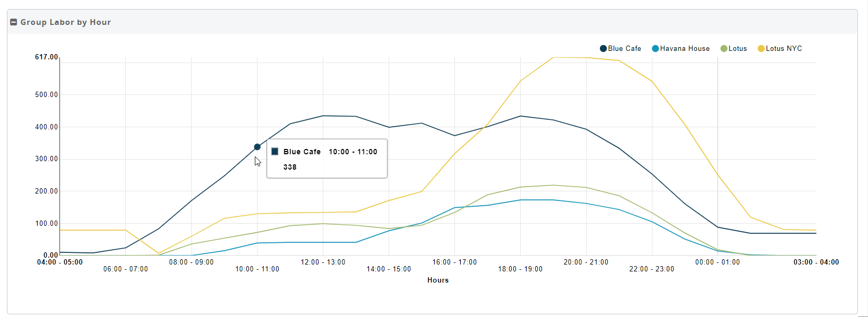Image resolution: width=868 pixels, height=317 pixels.
Task: Click the 12:00 - 13:00 hour label
Action: [x=323, y=262]
